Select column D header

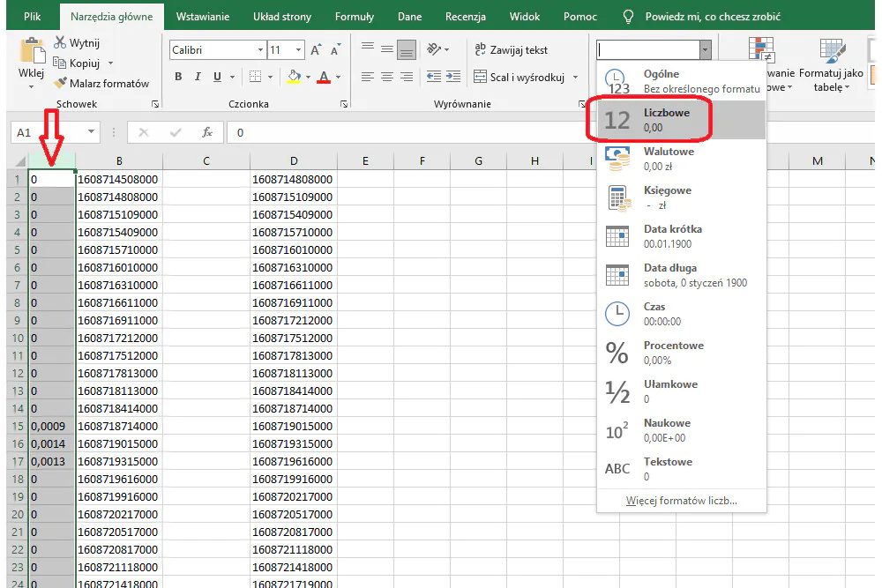click(294, 161)
